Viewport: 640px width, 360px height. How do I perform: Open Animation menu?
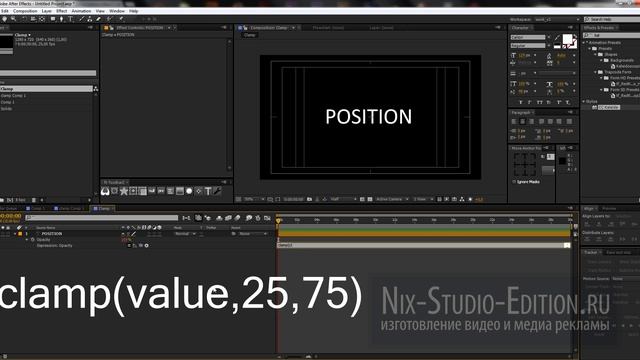pos(81,11)
